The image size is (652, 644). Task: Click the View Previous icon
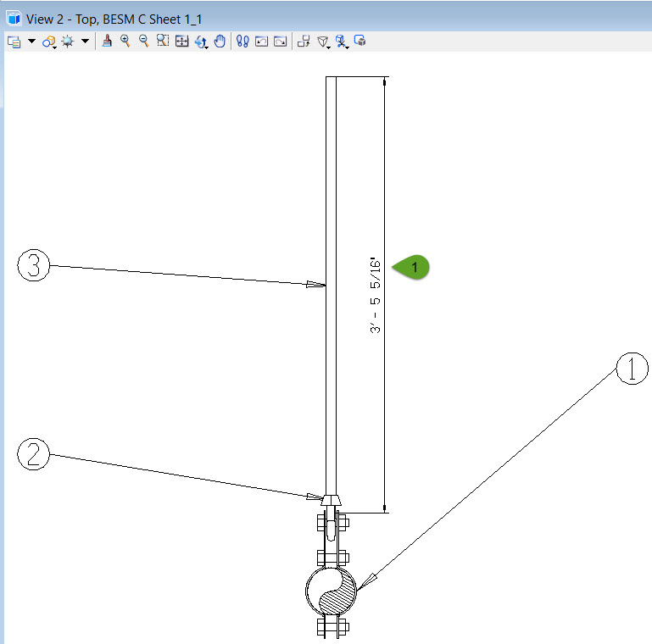(x=261, y=42)
